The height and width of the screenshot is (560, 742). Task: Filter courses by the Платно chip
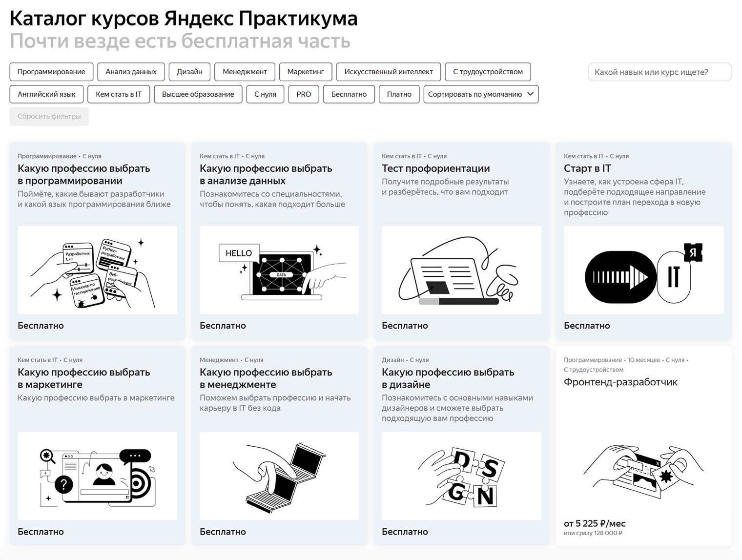(x=399, y=94)
